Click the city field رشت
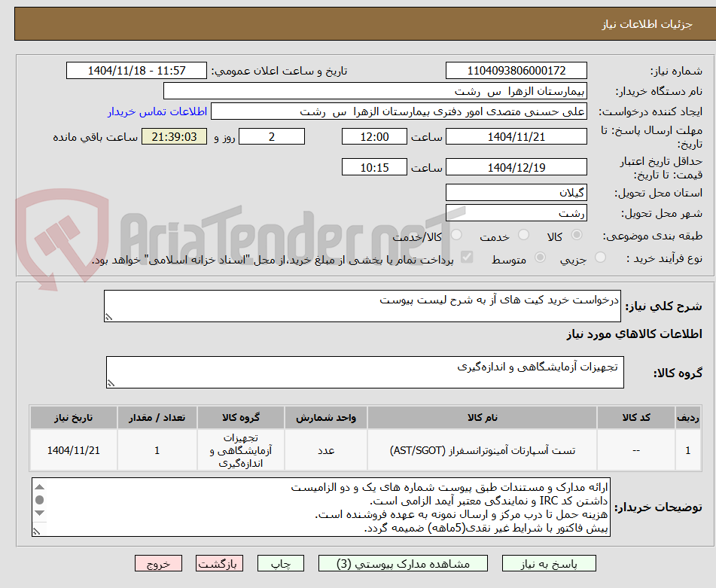The image size is (716, 588). 516,213
